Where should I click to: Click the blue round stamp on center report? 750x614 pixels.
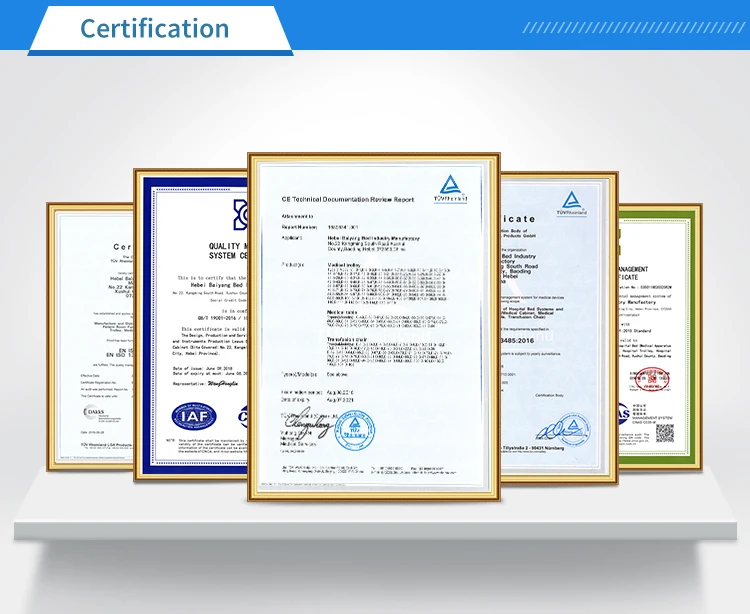[x=354, y=430]
